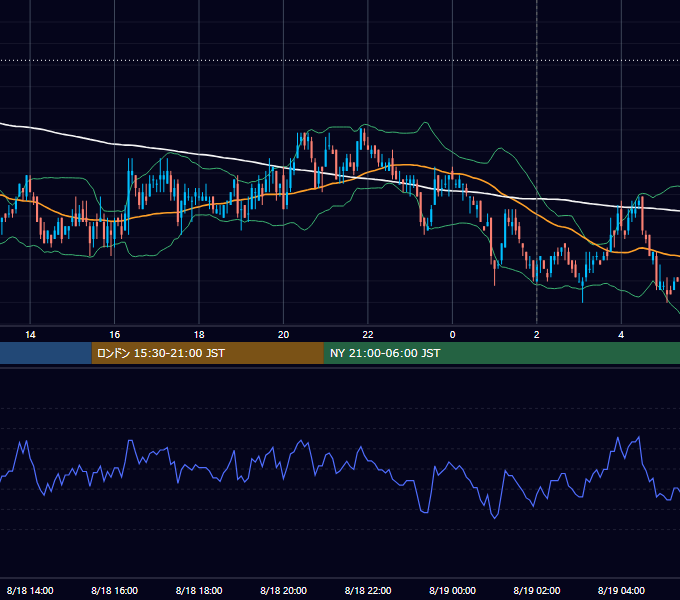Click the hour label 16 on time axis
This screenshot has width=680, height=600.
[114, 335]
